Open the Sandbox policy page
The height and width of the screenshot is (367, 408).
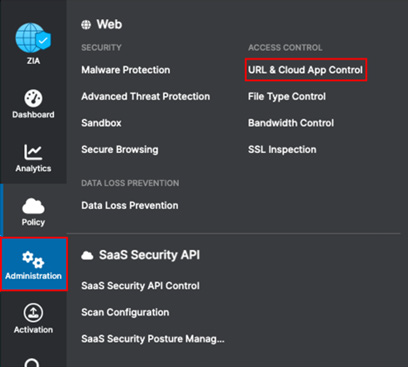101,123
